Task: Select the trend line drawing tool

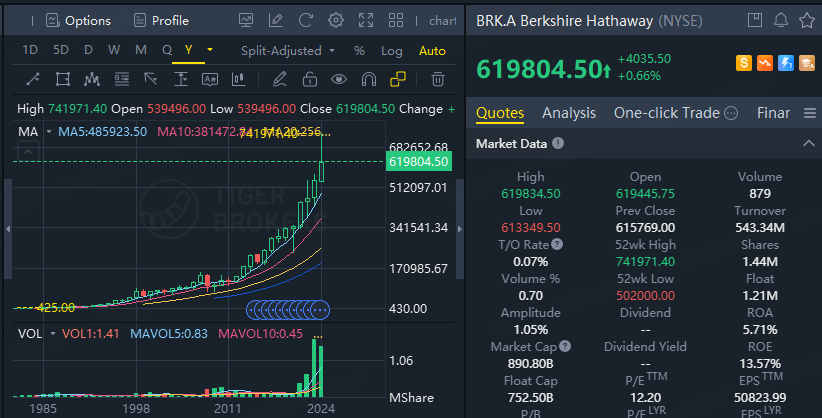Action: pos(32,79)
